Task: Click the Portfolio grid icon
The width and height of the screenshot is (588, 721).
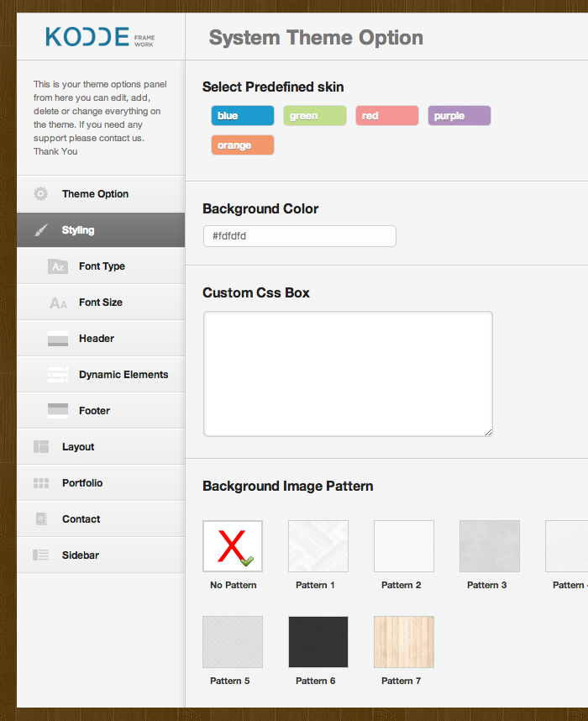Action: pos(40,483)
